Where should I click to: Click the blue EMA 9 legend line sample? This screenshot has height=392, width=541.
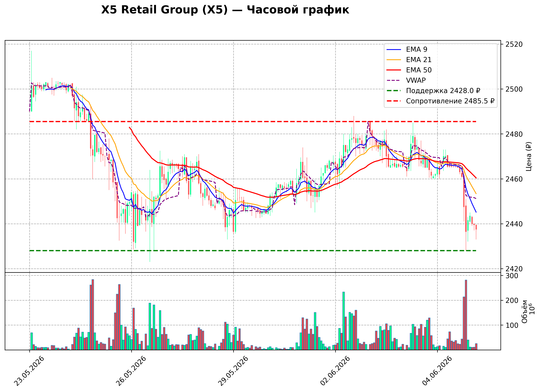tap(394, 50)
